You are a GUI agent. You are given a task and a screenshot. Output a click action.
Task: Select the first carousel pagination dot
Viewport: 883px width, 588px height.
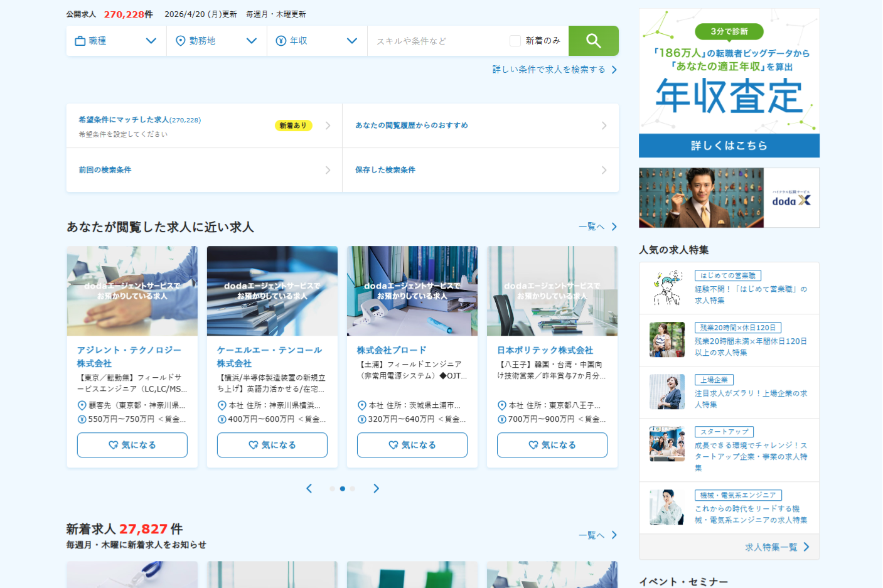point(332,488)
